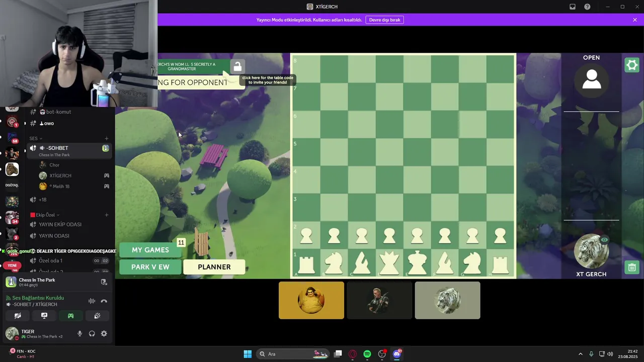Click the Devre dışı bırak button
The image size is (644, 362).
pyautogui.click(x=385, y=20)
